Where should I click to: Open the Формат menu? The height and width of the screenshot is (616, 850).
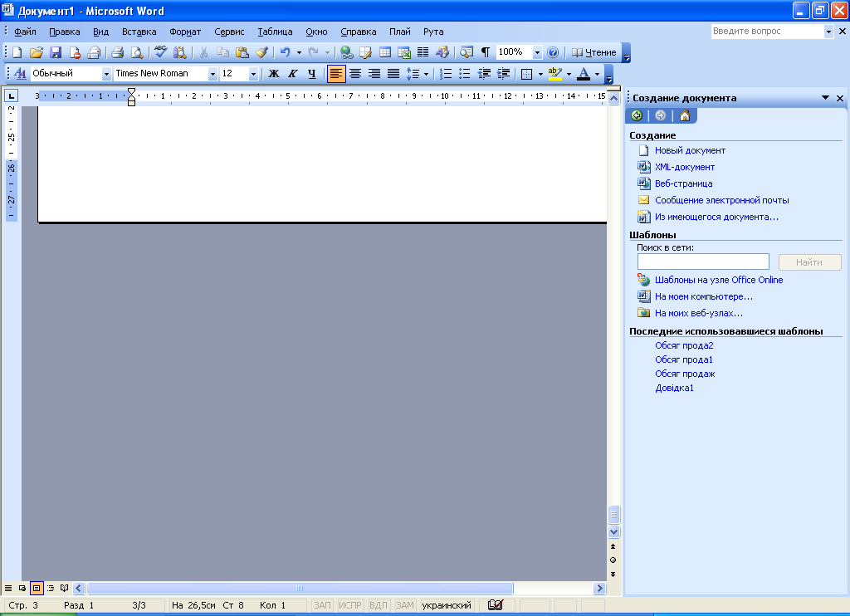[x=185, y=32]
